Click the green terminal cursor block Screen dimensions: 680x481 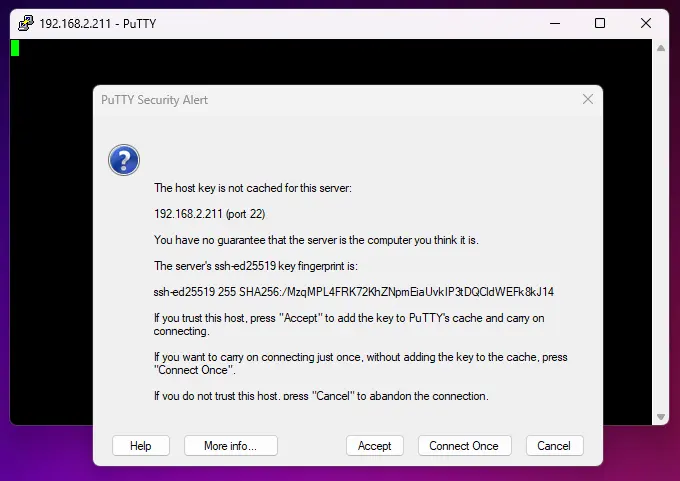click(x=15, y=48)
